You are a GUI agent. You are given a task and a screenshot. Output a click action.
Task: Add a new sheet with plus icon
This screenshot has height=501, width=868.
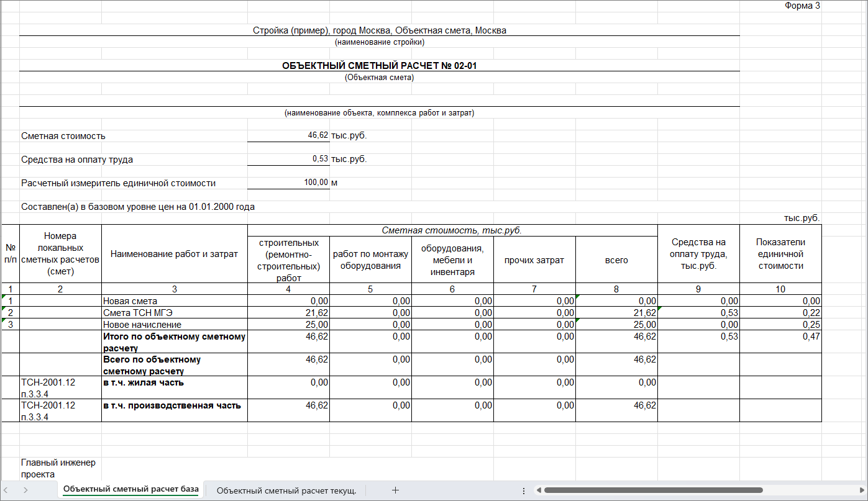coord(395,490)
